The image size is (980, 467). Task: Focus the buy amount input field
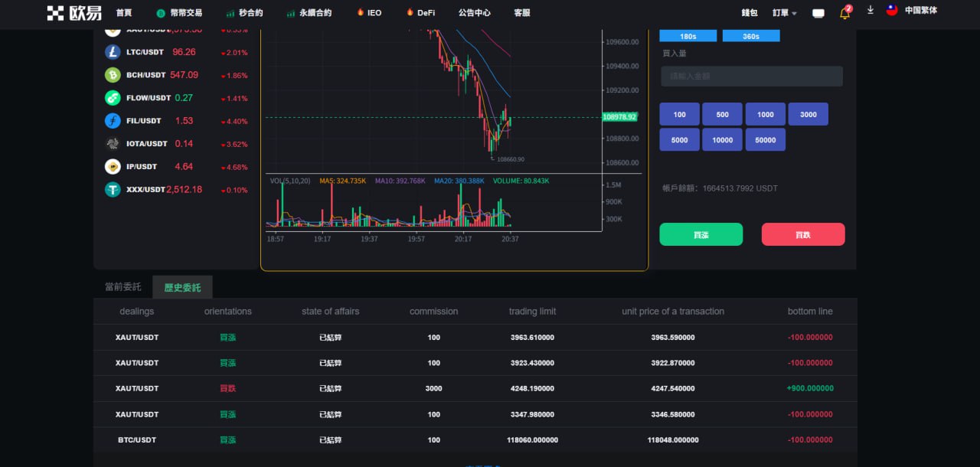pos(751,77)
